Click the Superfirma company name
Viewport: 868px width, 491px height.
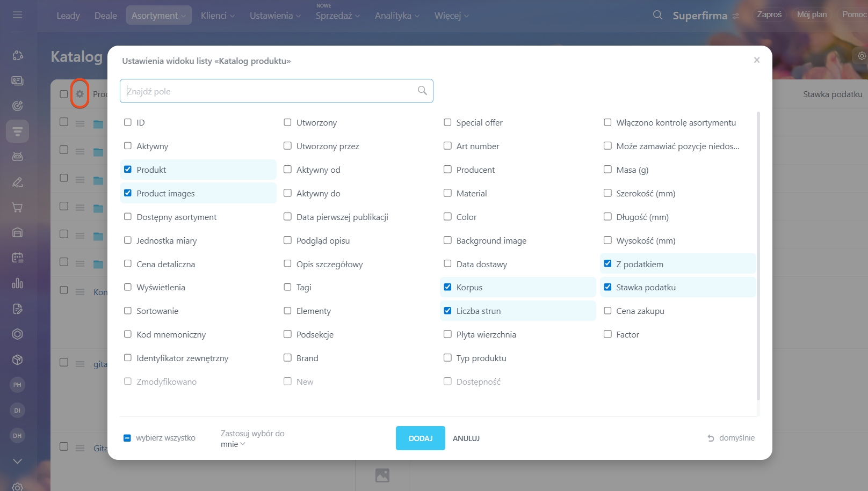point(700,16)
